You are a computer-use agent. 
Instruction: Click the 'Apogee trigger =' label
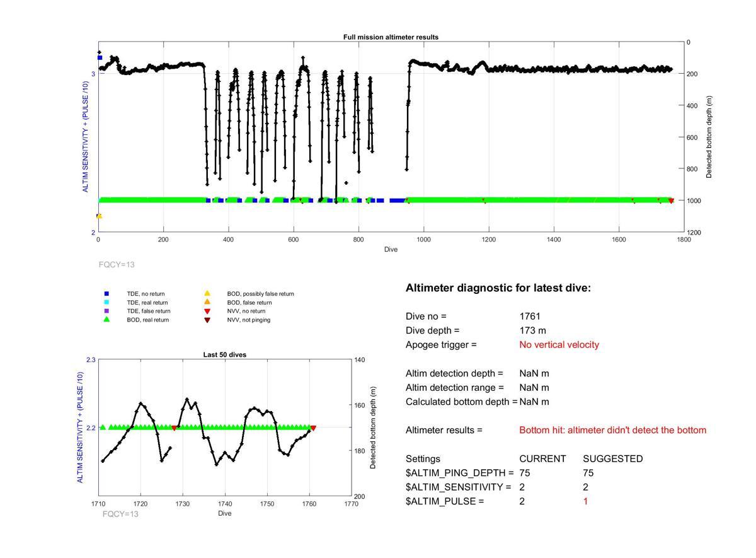click(x=441, y=345)
